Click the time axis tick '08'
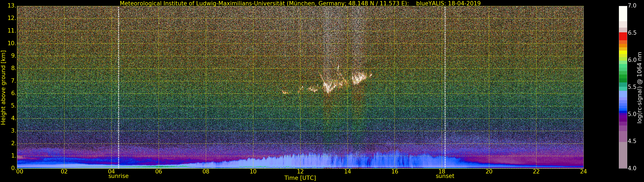This screenshot has height=182, width=644. 206,172
